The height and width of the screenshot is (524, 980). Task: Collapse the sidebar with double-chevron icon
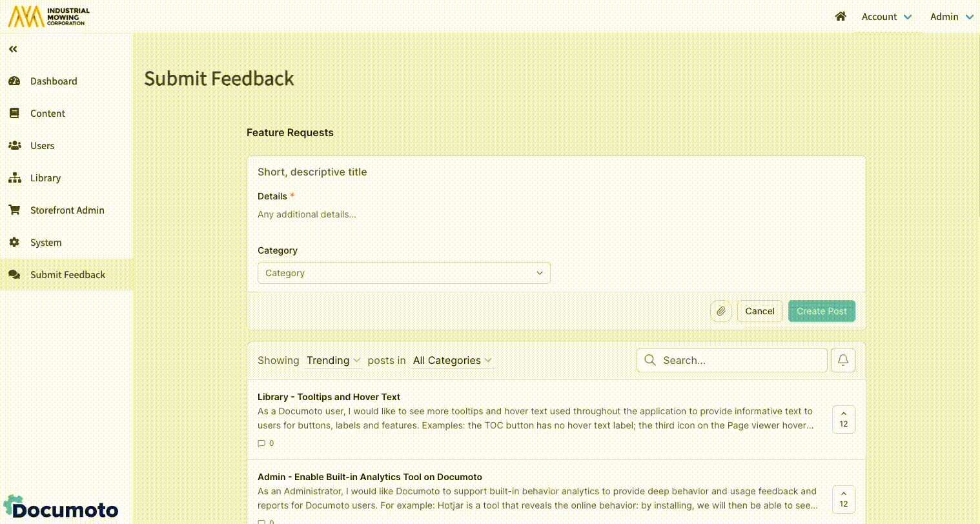(13, 49)
